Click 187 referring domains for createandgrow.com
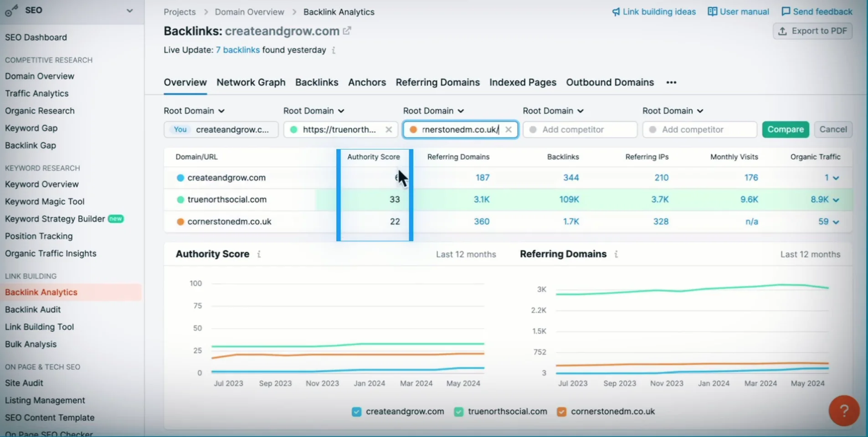868x437 pixels. tap(483, 178)
